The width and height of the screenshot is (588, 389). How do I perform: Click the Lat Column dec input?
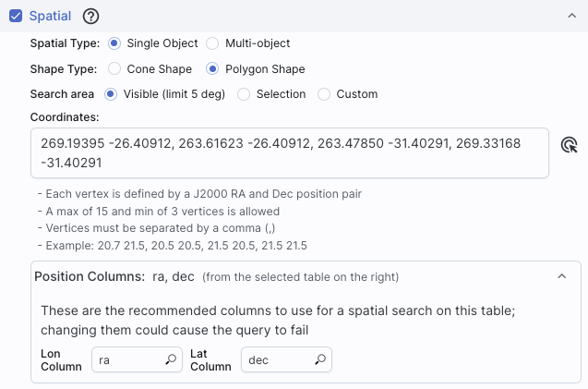pyautogui.click(x=286, y=359)
